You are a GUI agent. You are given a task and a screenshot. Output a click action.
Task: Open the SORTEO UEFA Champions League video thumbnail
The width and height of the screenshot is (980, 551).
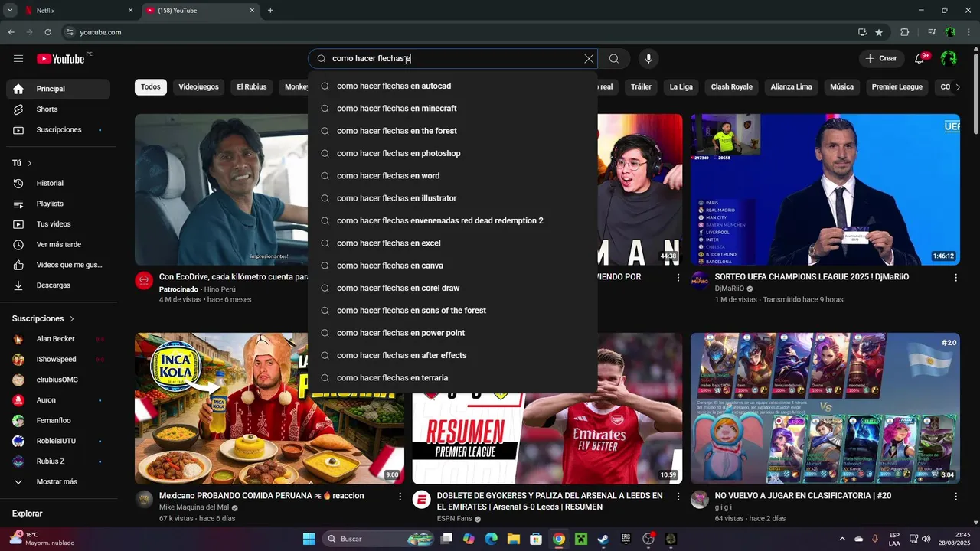[x=825, y=190]
